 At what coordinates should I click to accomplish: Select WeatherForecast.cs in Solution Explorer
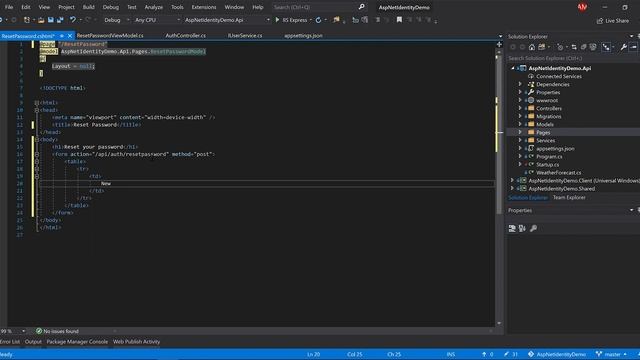tap(558, 173)
